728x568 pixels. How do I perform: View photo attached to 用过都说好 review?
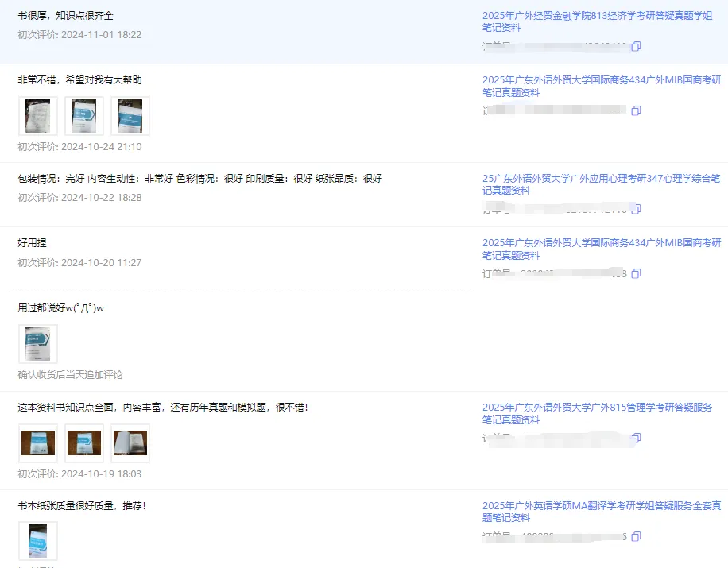pos(37,344)
